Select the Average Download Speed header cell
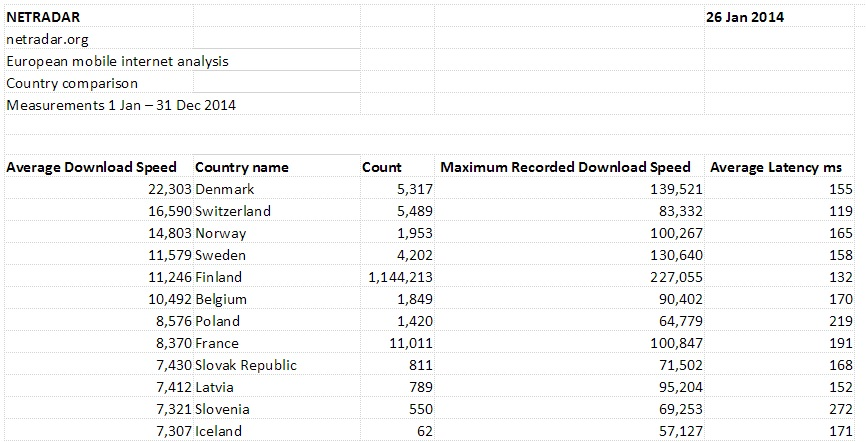Image resolution: width=866 pixels, height=442 pixels. click(x=92, y=167)
